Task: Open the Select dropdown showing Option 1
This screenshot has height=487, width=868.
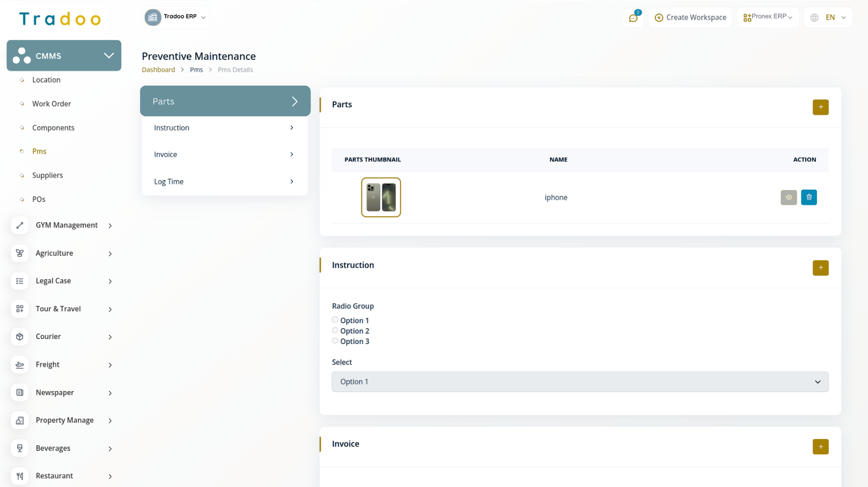Action: pos(579,382)
